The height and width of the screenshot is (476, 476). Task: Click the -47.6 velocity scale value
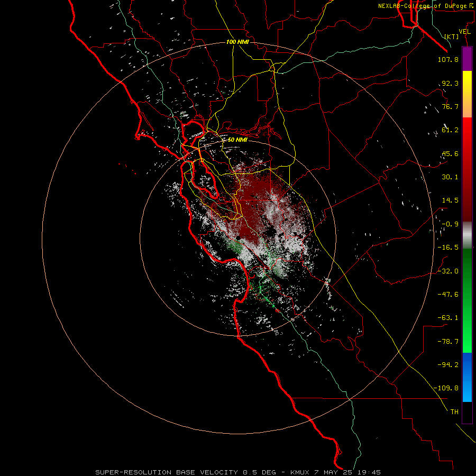tap(448, 295)
